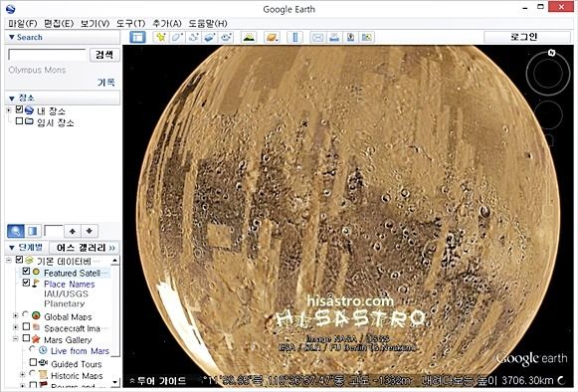This screenshot has width=578, height=392.
Task: Click the Live from Mars clock icon
Action: coord(43,350)
